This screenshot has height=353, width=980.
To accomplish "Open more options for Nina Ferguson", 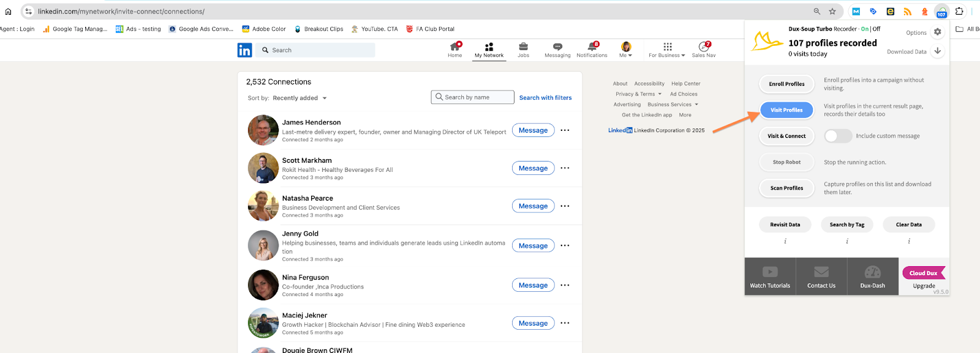I will click(x=565, y=285).
